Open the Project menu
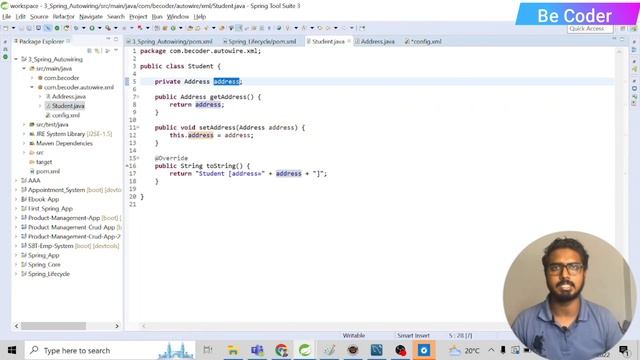Screen dimensions: 640x360 138,17
